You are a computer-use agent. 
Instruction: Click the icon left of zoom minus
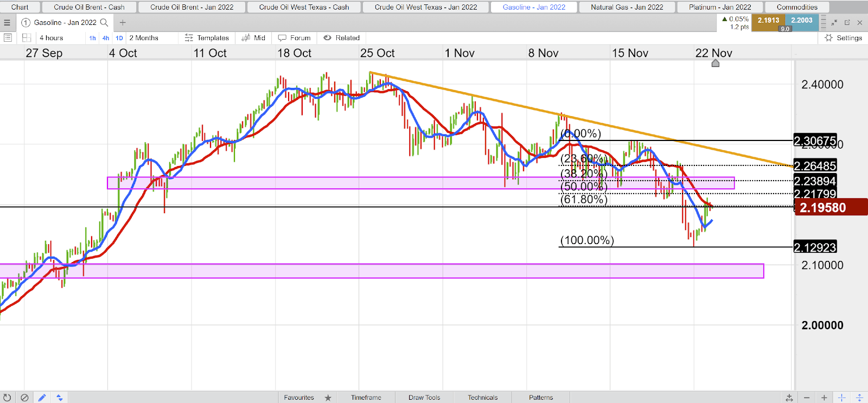tap(789, 398)
